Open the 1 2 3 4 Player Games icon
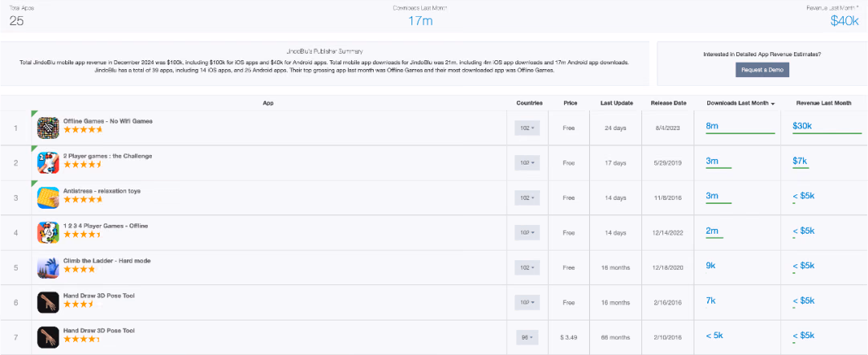 tap(48, 232)
